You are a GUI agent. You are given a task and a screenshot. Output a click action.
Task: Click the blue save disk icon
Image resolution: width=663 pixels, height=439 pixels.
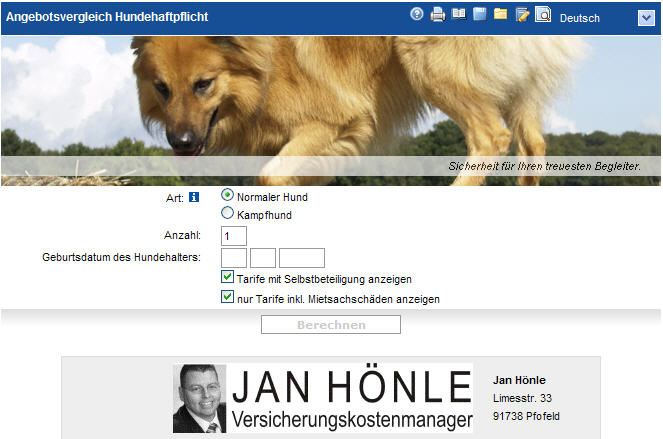click(480, 15)
